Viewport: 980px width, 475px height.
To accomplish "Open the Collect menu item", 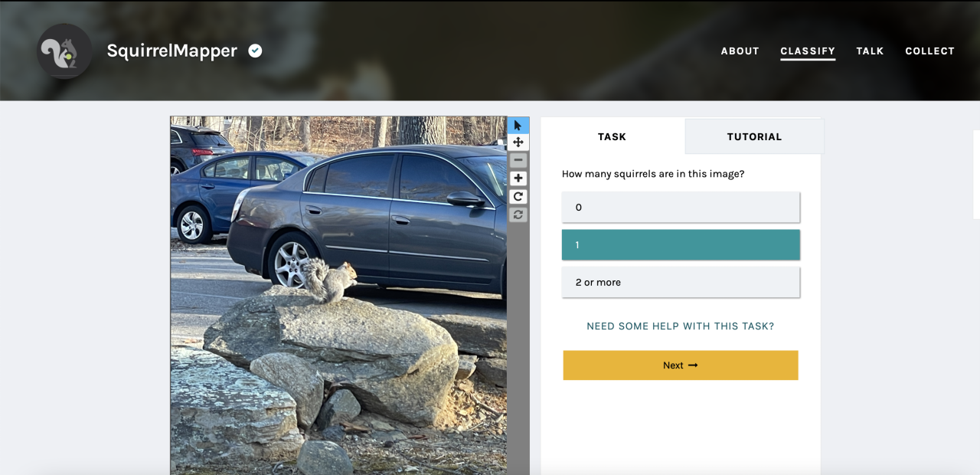I will point(929,51).
